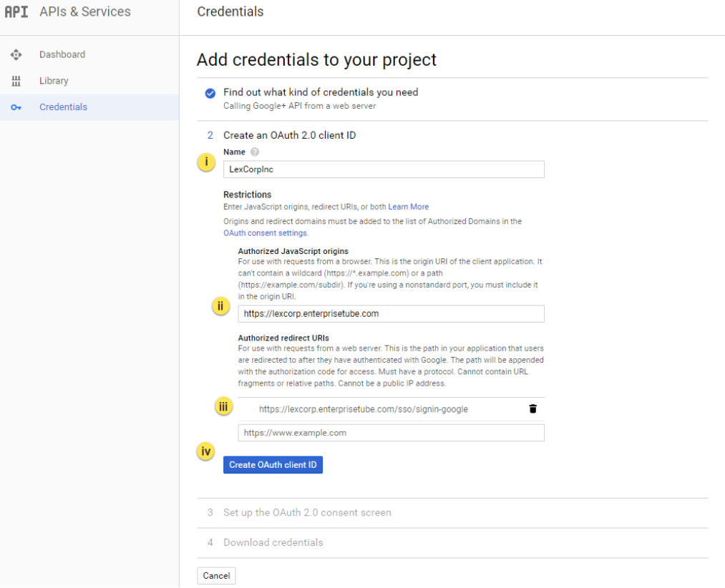The height and width of the screenshot is (588, 725).
Task: Expand step 4 Download credentials
Action: coord(273,543)
